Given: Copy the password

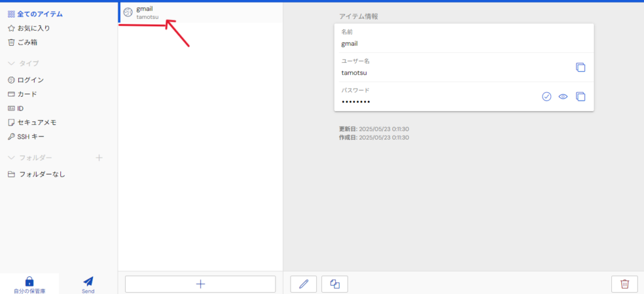Looking at the screenshot, I should tap(580, 97).
